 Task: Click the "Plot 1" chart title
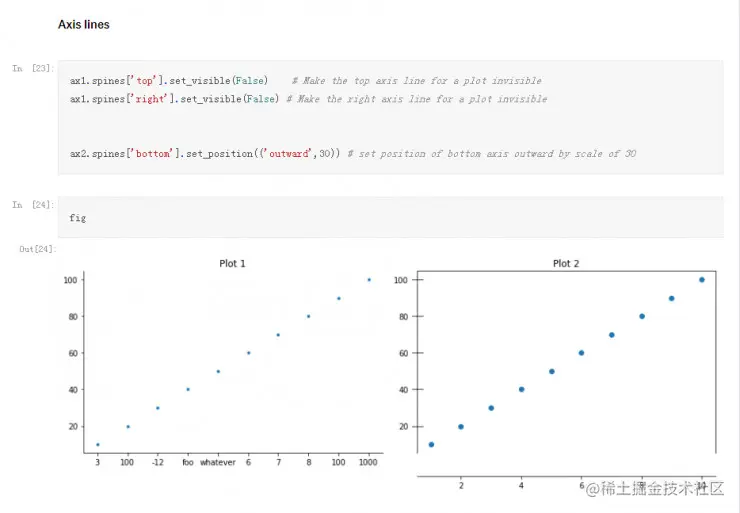point(232,263)
